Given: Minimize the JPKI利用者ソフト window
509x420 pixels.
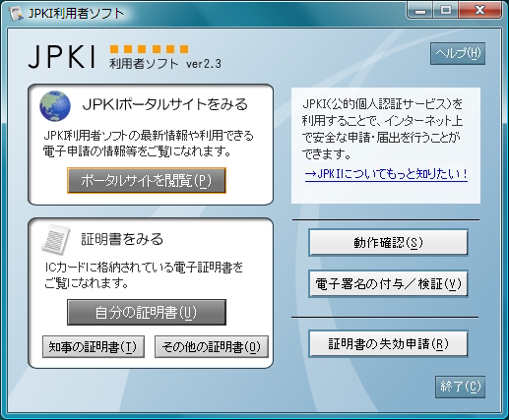Looking at the screenshot, I should click(420, 11).
